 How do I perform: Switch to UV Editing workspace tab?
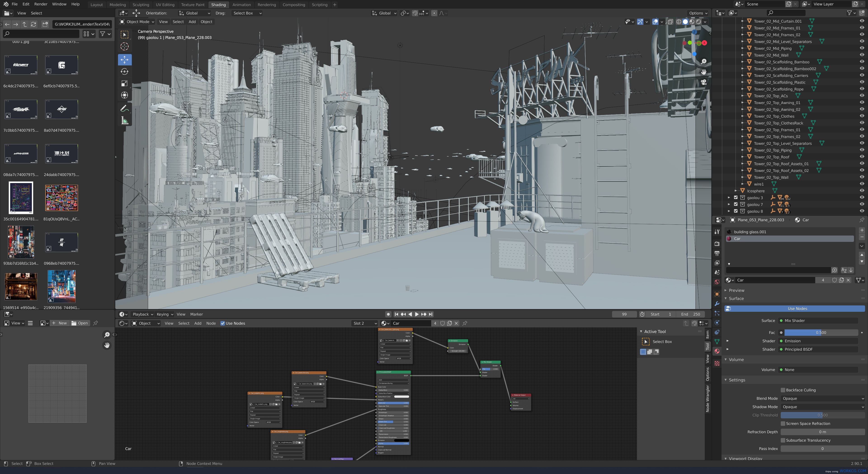(x=165, y=5)
